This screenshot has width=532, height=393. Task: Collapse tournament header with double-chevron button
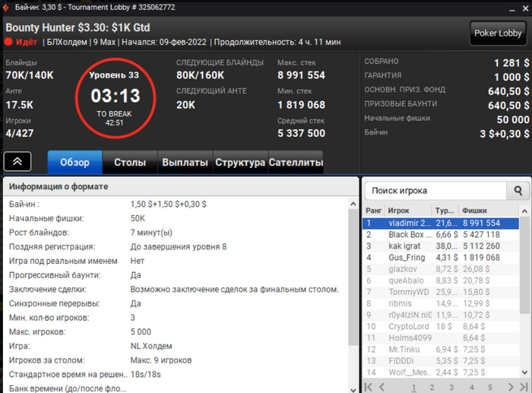pos(17,162)
